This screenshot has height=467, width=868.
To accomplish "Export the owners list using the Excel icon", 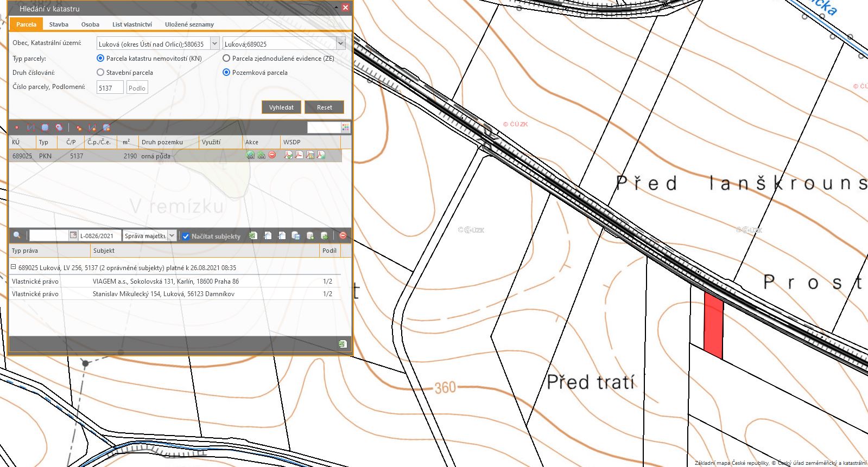I will point(252,235).
